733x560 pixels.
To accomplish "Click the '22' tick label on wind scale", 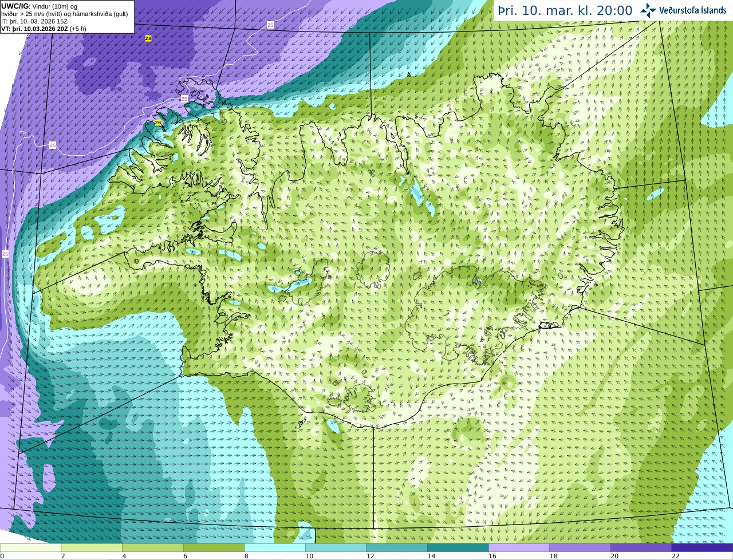I will pyautogui.click(x=676, y=556).
